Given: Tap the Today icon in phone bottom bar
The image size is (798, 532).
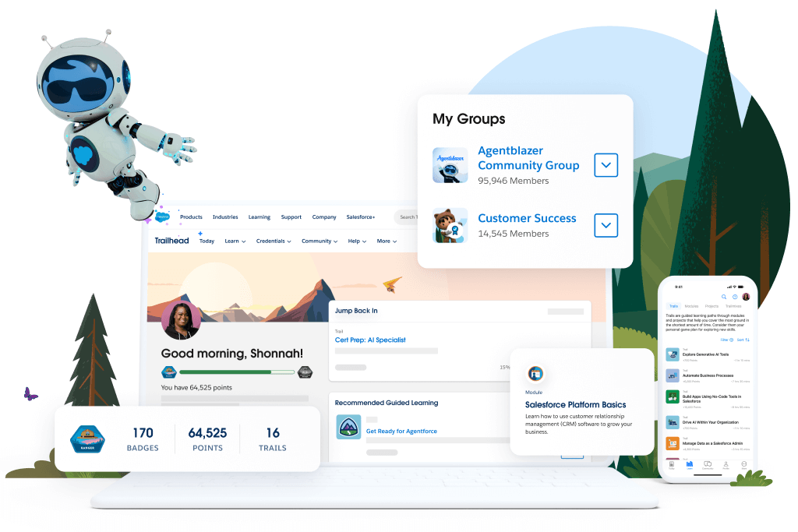Looking at the screenshot, I should pyautogui.click(x=672, y=465).
